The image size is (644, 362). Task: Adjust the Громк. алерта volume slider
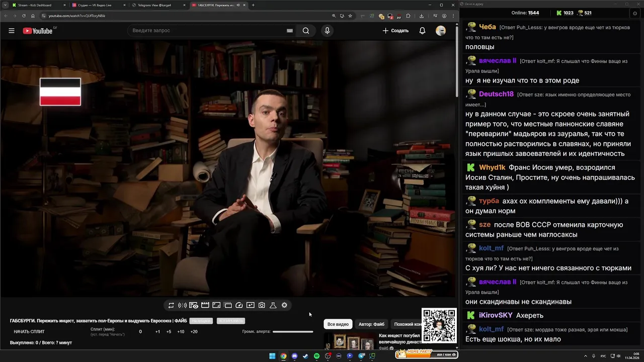tap(293, 332)
